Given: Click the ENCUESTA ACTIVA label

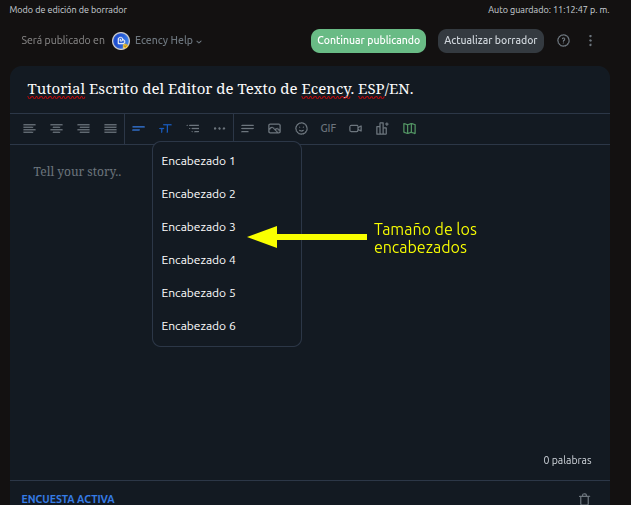Looking at the screenshot, I should click(68, 499).
